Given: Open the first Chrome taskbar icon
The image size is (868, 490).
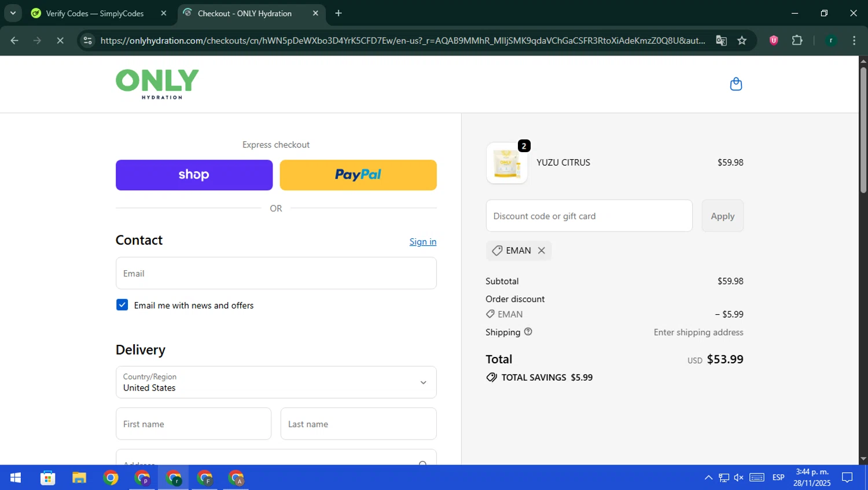Looking at the screenshot, I should click(111, 478).
